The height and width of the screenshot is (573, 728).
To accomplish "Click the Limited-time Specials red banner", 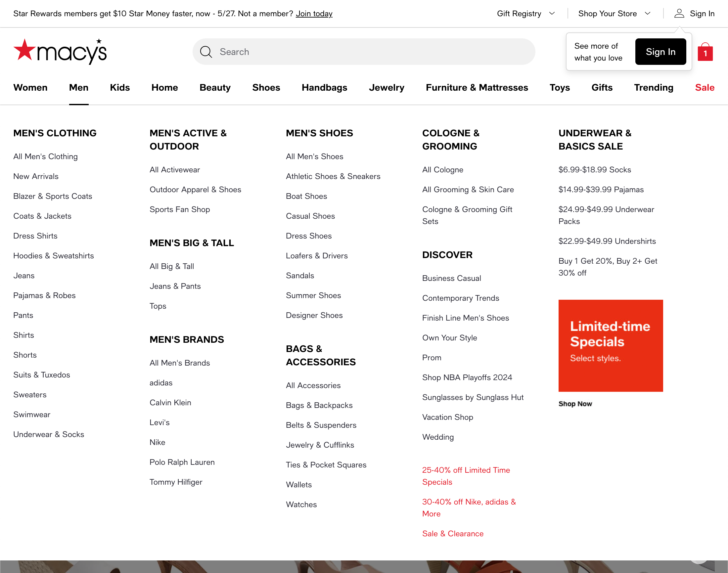I will 611,345.
